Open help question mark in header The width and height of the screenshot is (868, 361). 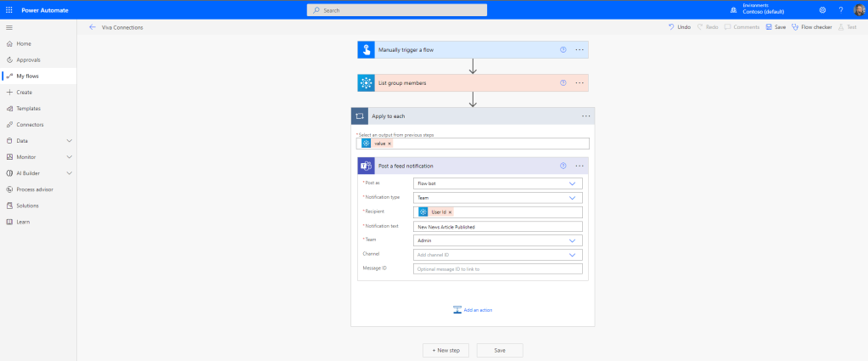pyautogui.click(x=840, y=9)
